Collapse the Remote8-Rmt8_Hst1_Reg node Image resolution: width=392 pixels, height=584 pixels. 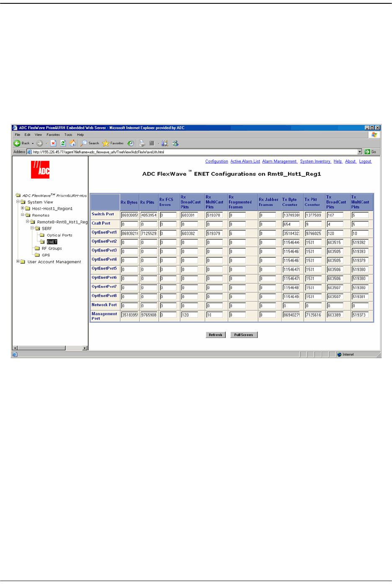[x=28, y=221]
